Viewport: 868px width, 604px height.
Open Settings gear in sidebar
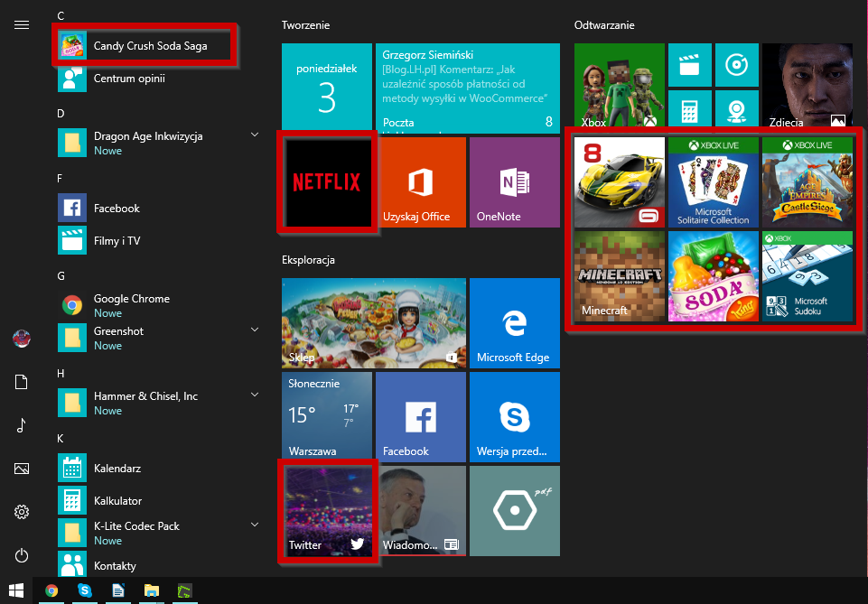[x=22, y=512]
